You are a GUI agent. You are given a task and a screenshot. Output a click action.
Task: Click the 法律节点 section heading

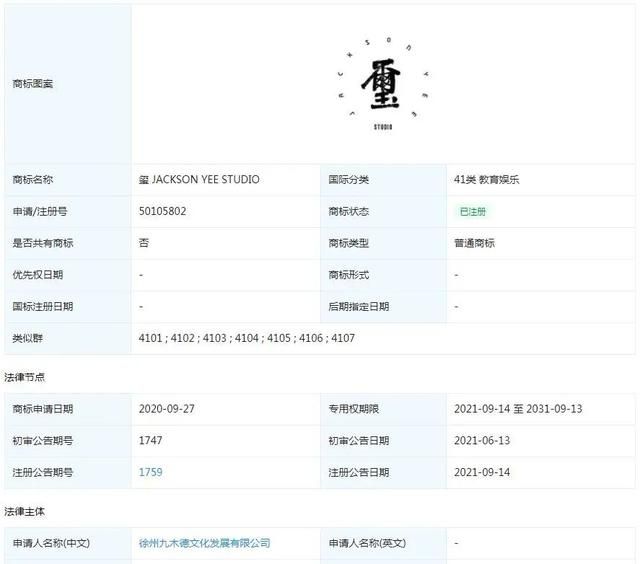[x=24, y=377]
